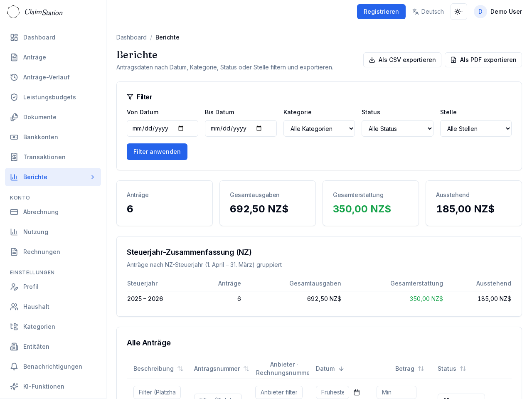Screen dimensions: 532x399
Task: Open calendar picker in Bis Datum field
Action: [259, 128]
